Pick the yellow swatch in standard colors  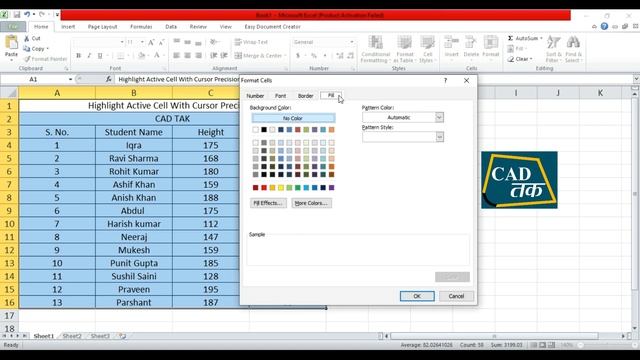click(281, 188)
